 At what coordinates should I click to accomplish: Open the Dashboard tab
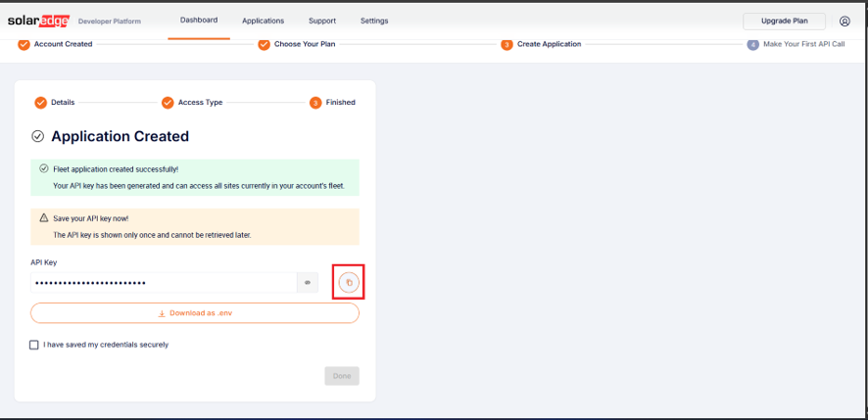pos(199,20)
